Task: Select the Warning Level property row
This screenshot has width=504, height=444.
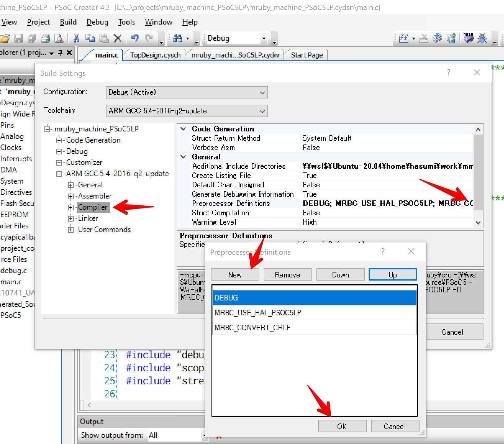Action: 331,222
